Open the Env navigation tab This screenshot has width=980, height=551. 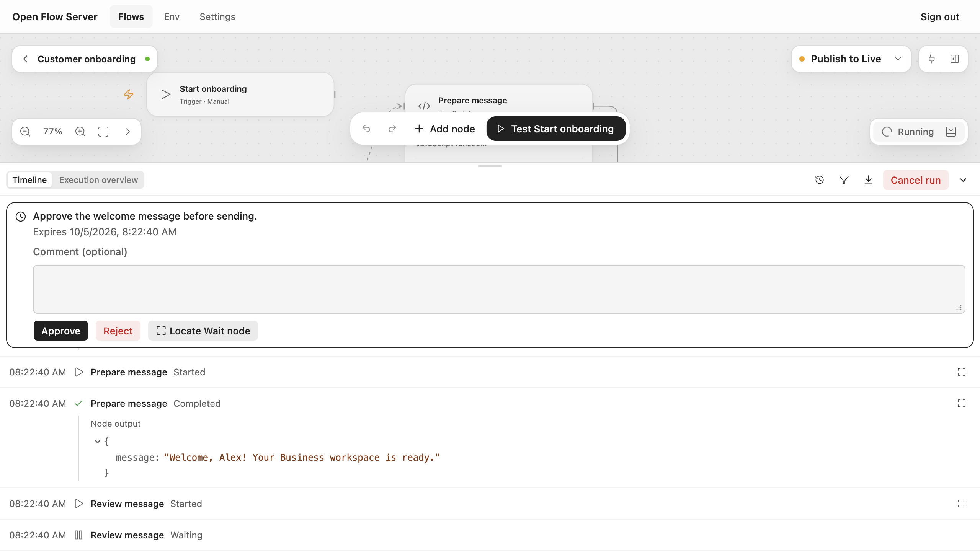click(x=171, y=16)
